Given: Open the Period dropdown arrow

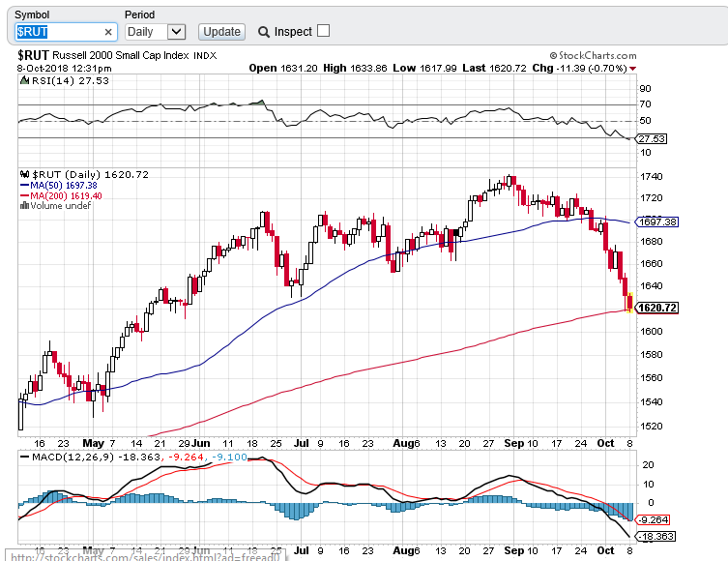Looking at the screenshot, I should coord(176,32).
